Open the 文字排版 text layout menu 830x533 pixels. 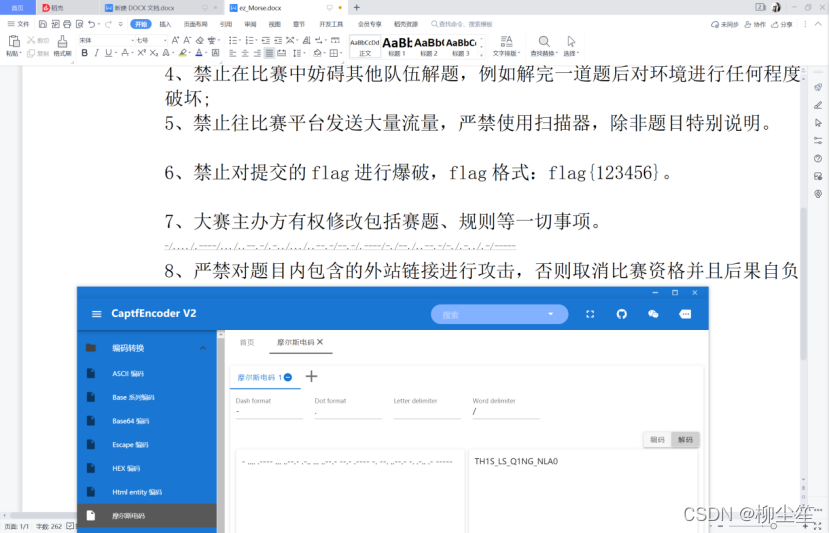click(x=507, y=46)
